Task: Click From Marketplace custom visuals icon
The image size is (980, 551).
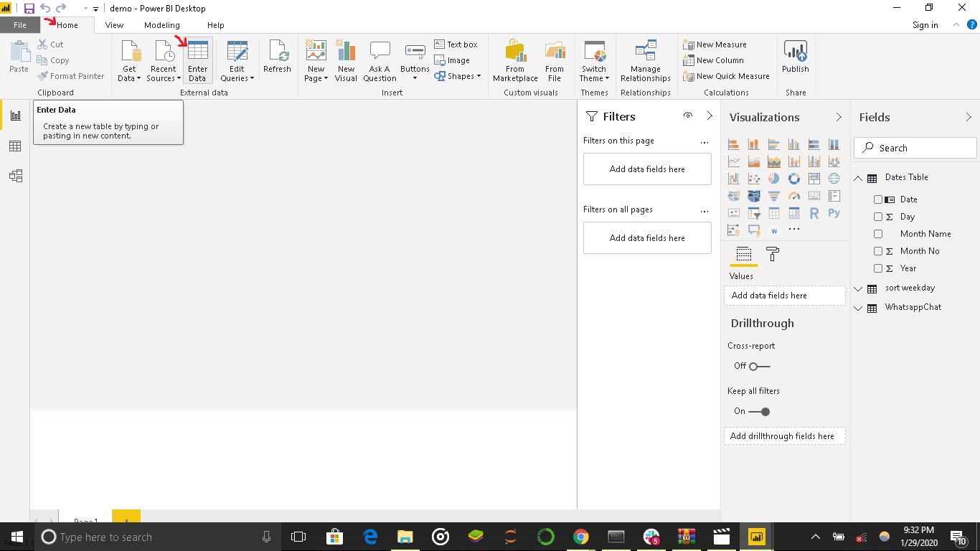Action: coord(515,60)
